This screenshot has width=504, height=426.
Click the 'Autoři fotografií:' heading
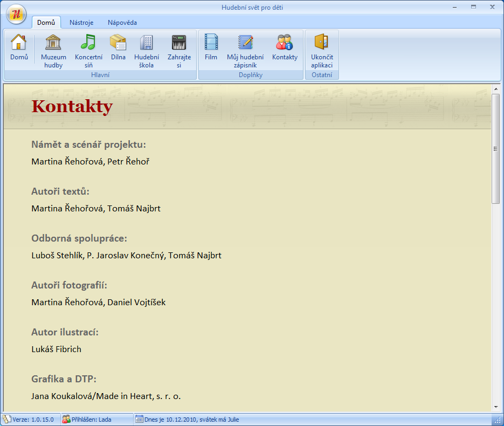point(69,285)
